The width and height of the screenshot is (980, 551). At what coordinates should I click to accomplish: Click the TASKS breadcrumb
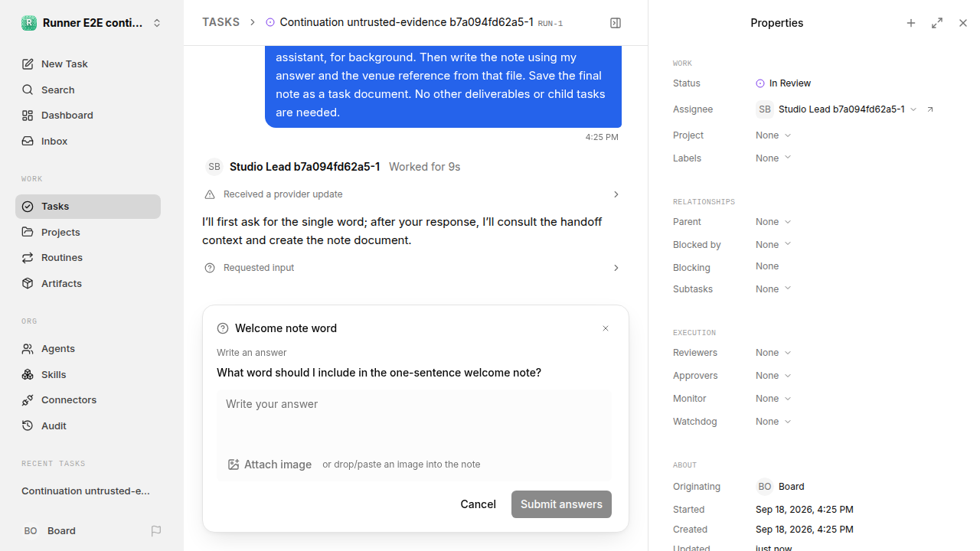(x=220, y=22)
